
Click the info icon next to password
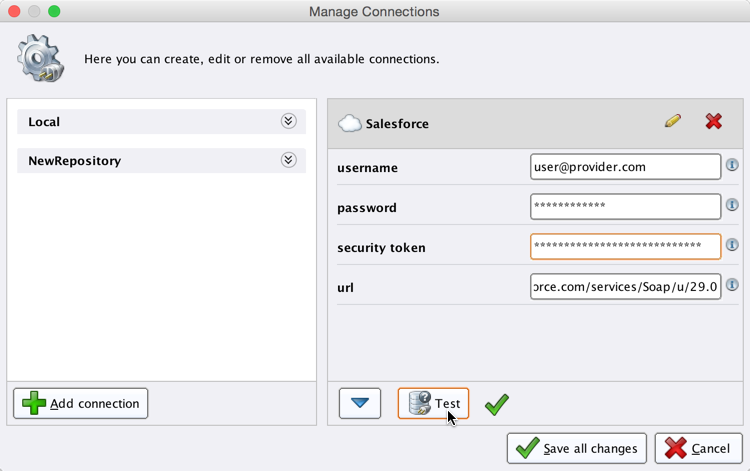(x=732, y=205)
